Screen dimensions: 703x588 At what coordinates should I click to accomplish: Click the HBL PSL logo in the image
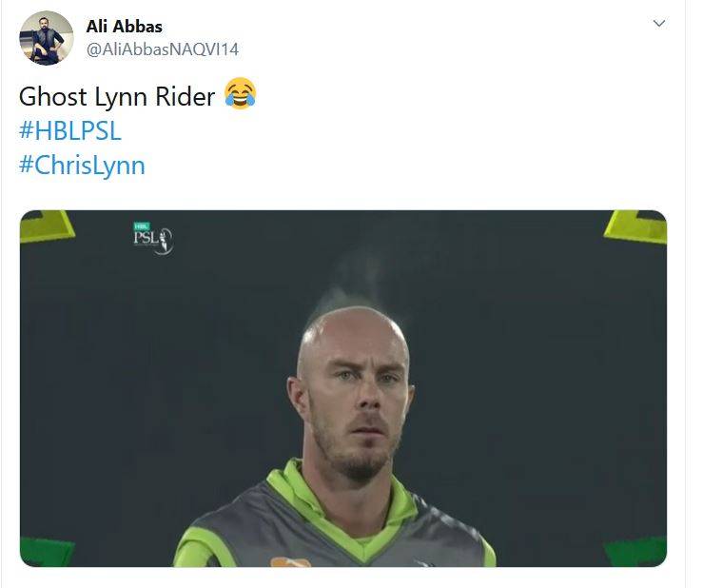[x=153, y=239]
